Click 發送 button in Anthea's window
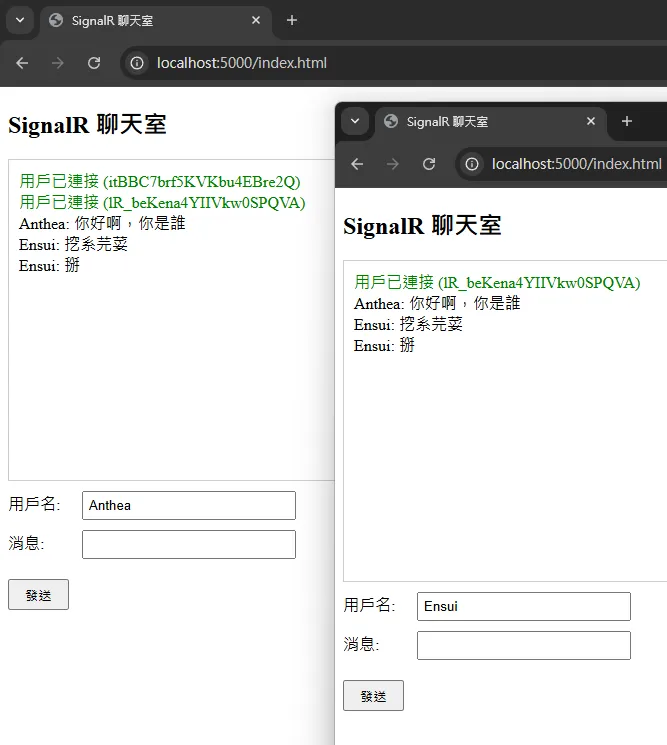 [x=38, y=594]
